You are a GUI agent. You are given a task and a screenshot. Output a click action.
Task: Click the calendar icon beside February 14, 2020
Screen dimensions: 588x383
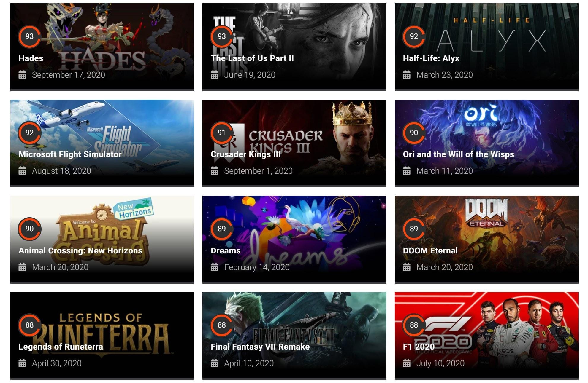[214, 267]
